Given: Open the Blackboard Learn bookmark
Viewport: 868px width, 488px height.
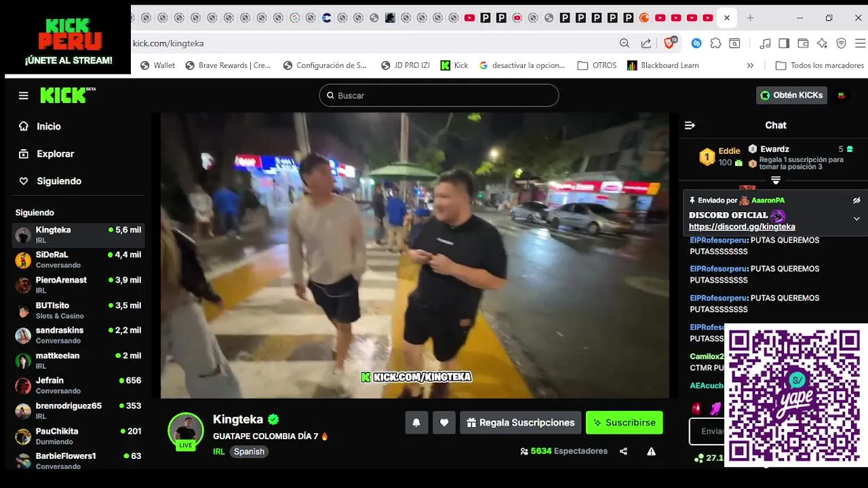Looking at the screenshot, I should (663, 66).
